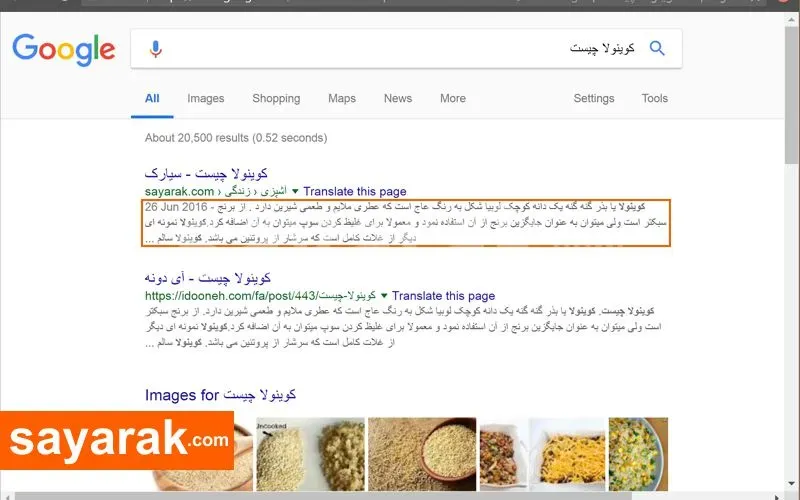Open the Images for search results link

(x=220, y=395)
